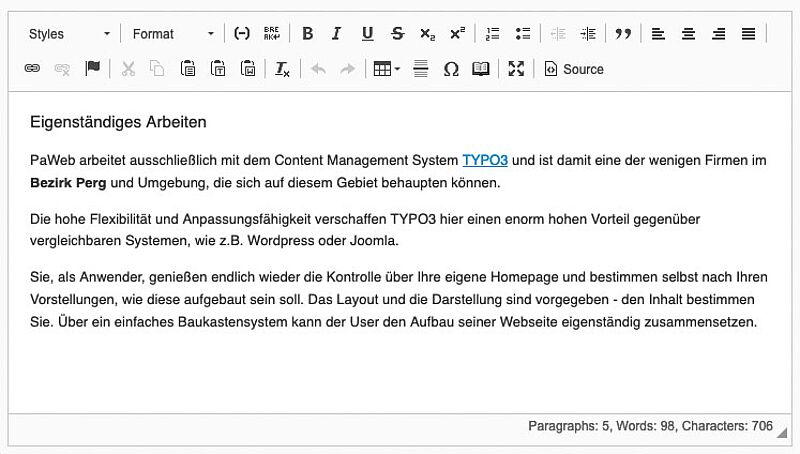800x454 pixels.
Task: Decrease indent of paragraph
Action: coord(558,34)
